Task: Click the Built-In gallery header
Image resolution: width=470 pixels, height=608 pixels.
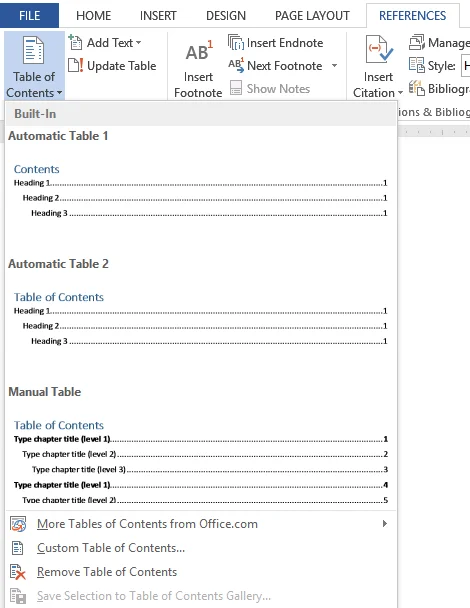Action: [201, 114]
